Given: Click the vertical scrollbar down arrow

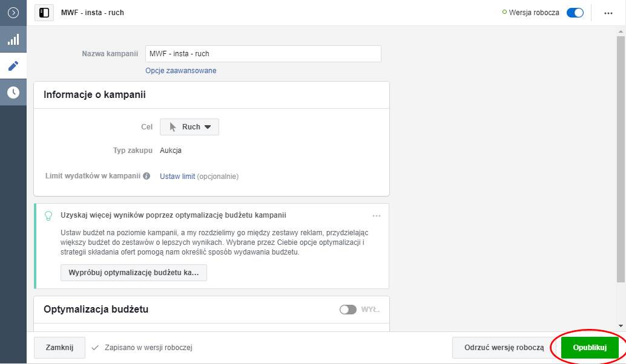Looking at the screenshot, I should (x=621, y=326).
